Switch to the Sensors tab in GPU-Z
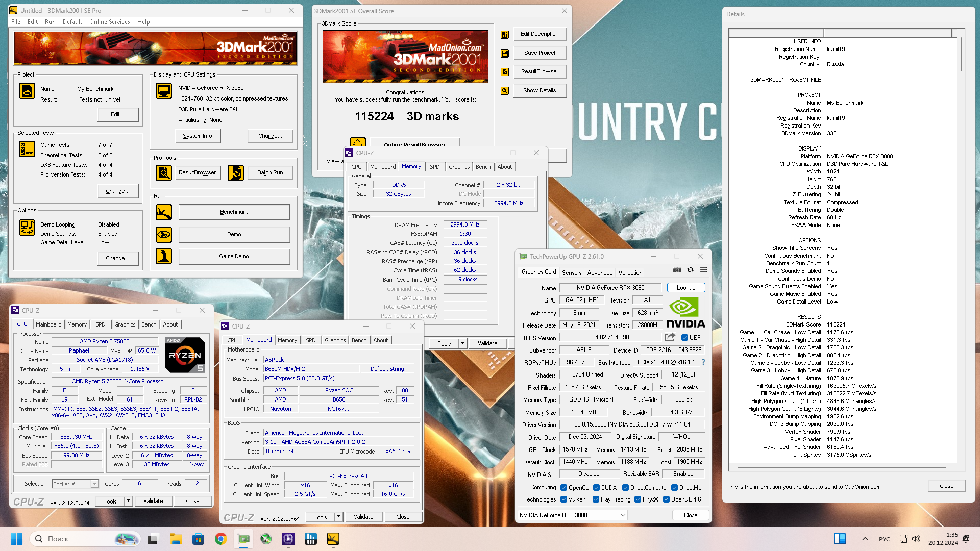Viewport: 980px width, 551px height. point(572,273)
